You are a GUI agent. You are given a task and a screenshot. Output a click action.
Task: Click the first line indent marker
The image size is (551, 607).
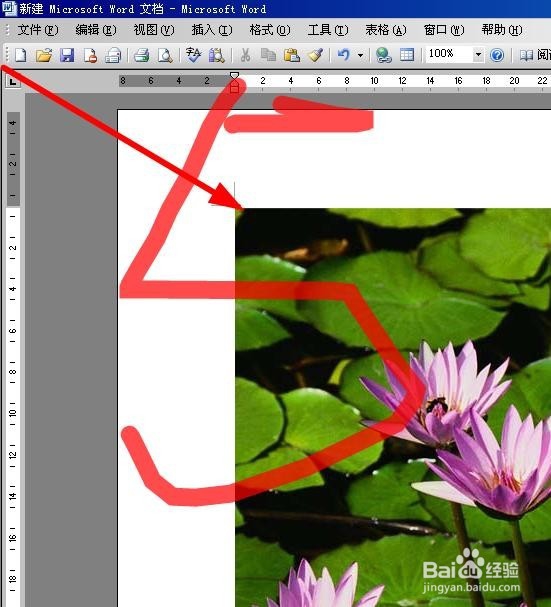coord(234,75)
